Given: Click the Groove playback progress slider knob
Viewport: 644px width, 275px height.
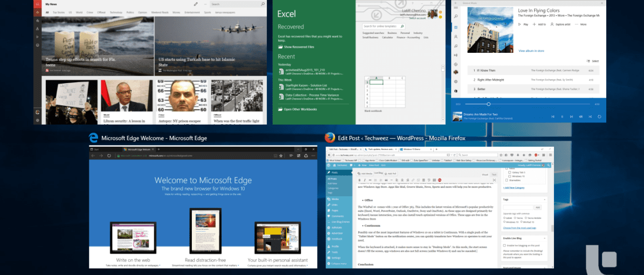Looking at the screenshot, I should click(x=488, y=104).
